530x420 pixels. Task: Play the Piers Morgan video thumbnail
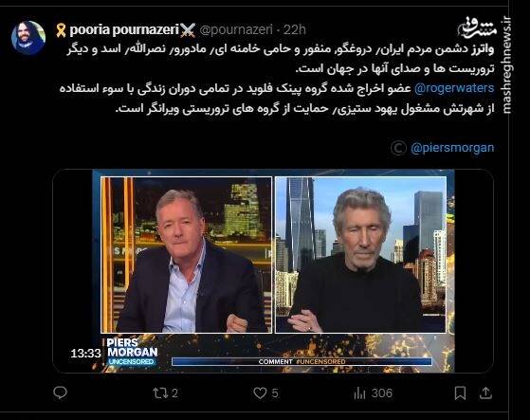click(273, 271)
